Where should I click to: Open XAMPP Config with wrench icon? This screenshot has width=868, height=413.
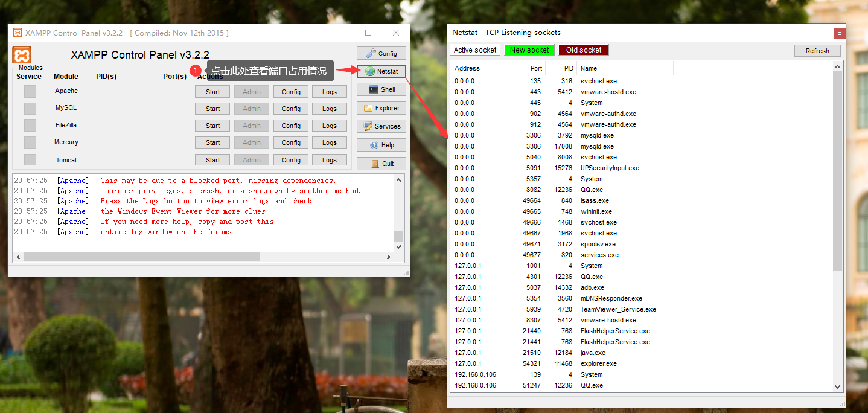pyautogui.click(x=381, y=53)
